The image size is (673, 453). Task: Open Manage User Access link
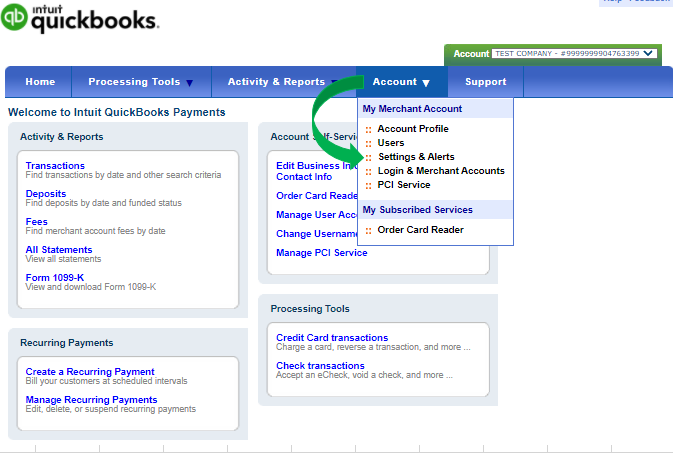(316, 214)
